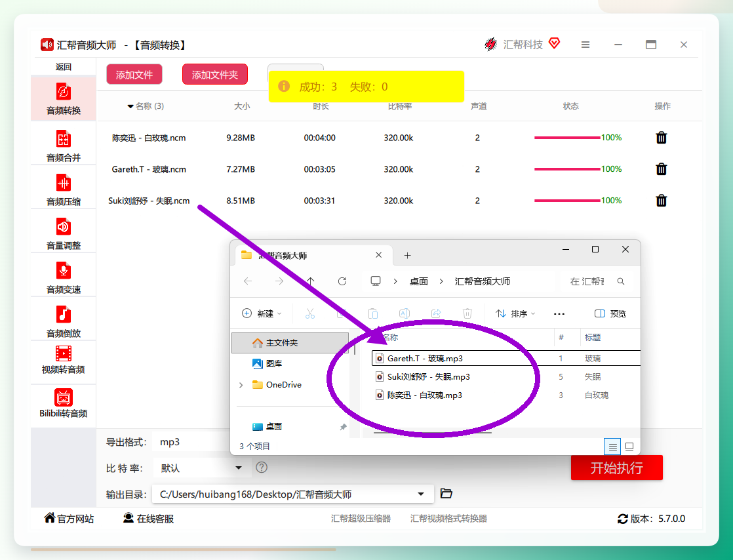Click Explorer share icon
Image resolution: width=733 pixels, height=560 pixels.
[436, 313]
